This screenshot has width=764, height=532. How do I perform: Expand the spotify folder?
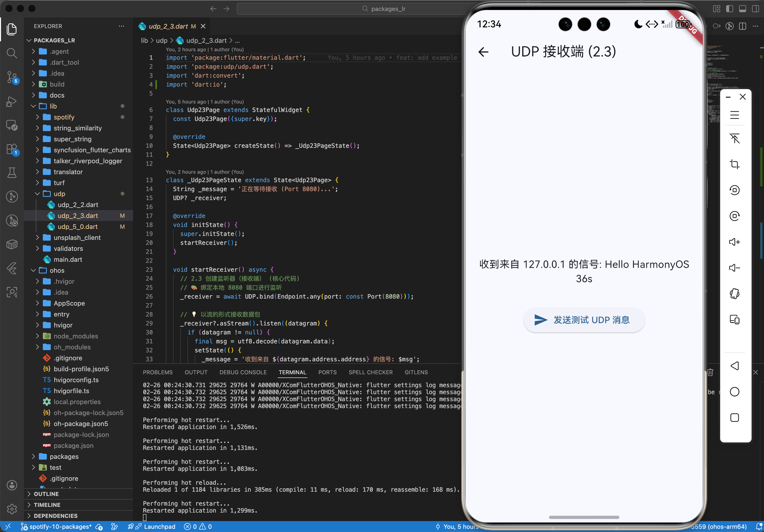[64, 117]
